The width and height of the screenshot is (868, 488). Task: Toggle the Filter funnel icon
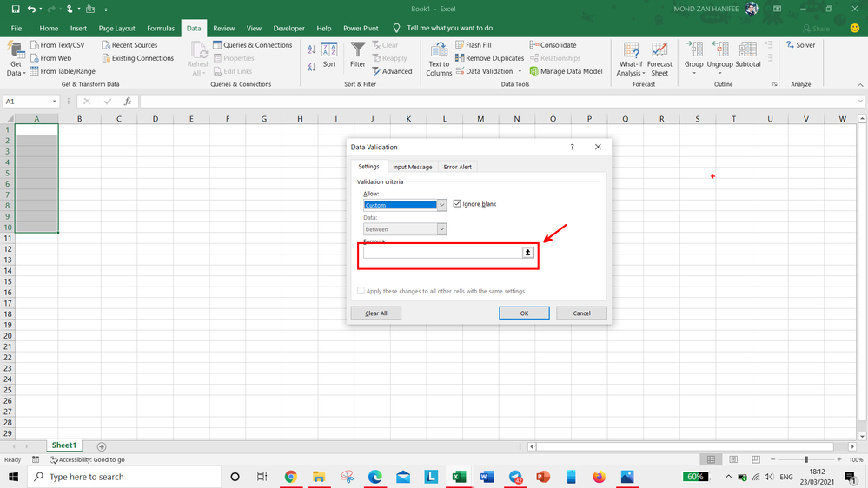point(358,56)
